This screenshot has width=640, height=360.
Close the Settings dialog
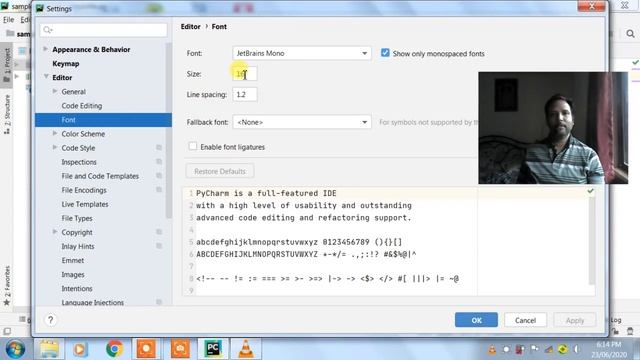click(591, 6)
